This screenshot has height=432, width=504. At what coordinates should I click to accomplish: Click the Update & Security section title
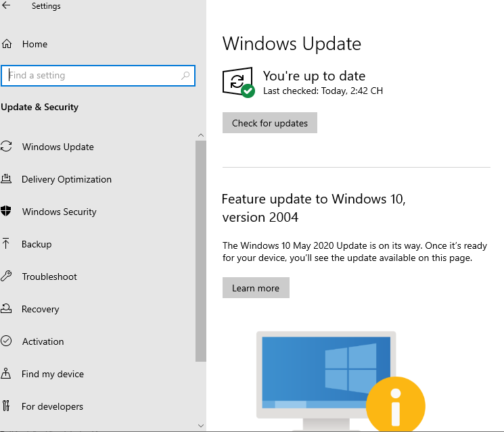(x=39, y=107)
